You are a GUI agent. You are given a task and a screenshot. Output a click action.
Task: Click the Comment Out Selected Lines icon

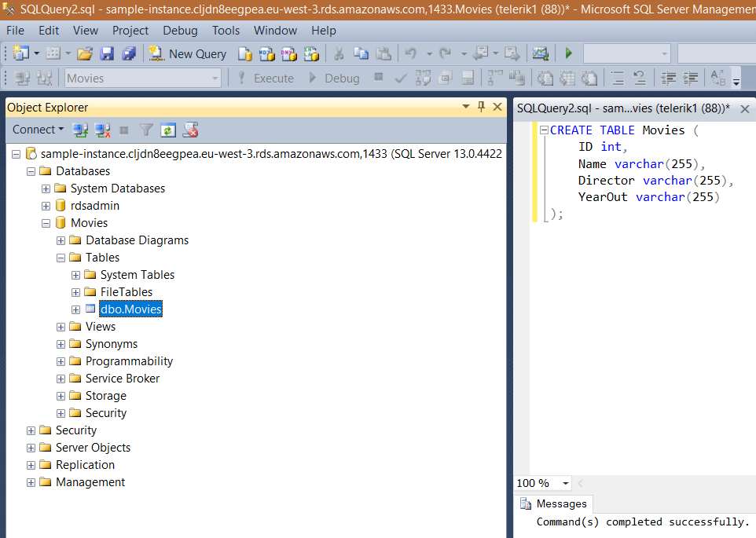(618, 78)
